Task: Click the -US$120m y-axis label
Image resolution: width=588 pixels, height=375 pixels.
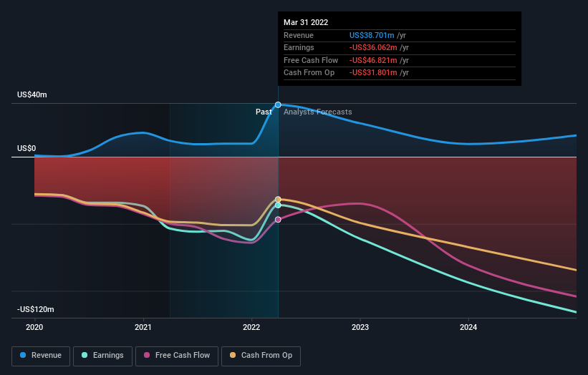Action: click(x=36, y=309)
